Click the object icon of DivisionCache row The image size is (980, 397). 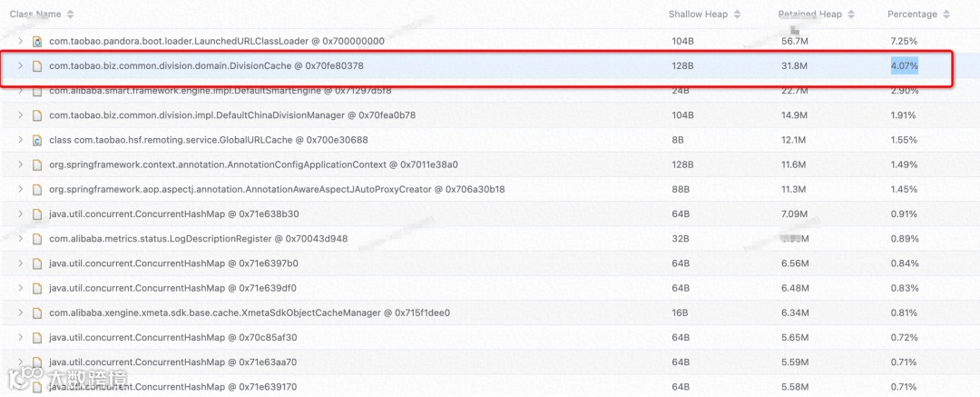click(x=37, y=65)
